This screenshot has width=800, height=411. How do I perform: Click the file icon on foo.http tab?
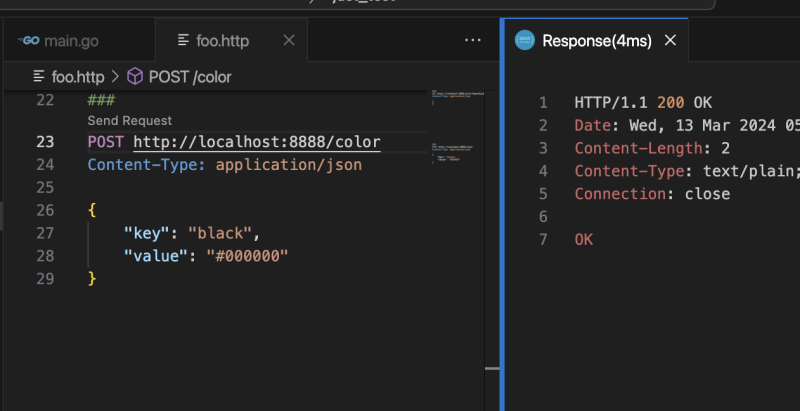(x=183, y=41)
